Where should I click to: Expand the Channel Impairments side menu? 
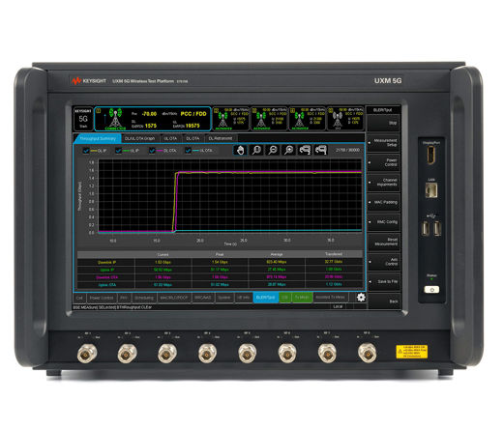[x=384, y=183]
